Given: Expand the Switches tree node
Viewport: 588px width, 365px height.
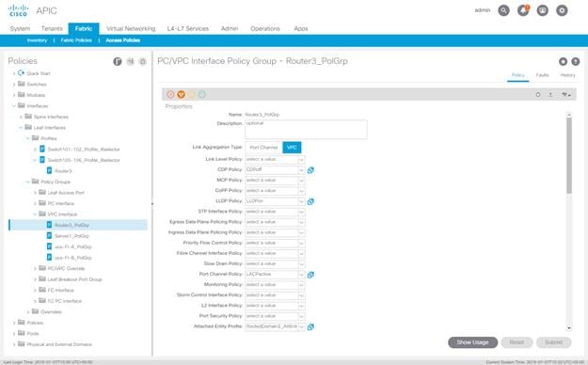Looking at the screenshot, I should (14, 85).
